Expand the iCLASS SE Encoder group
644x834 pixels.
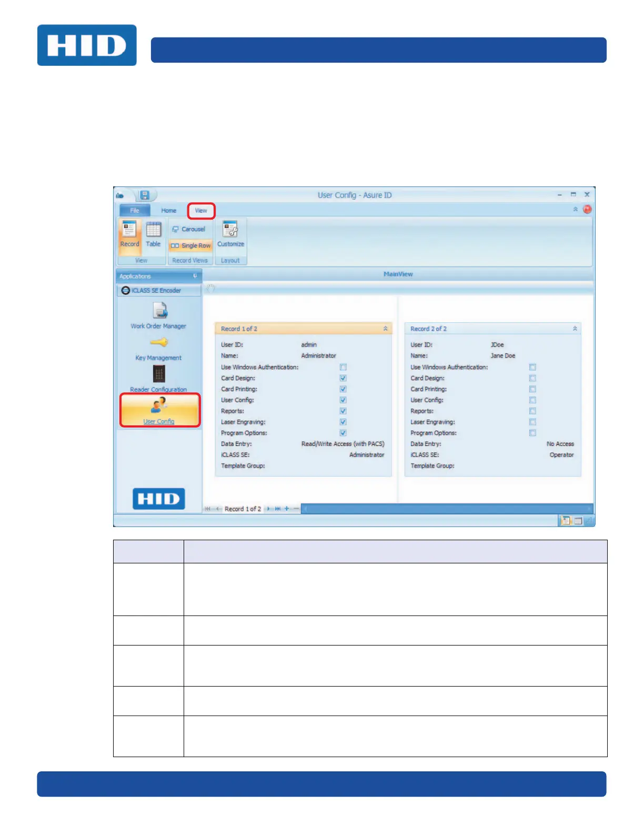coord(159,291)
